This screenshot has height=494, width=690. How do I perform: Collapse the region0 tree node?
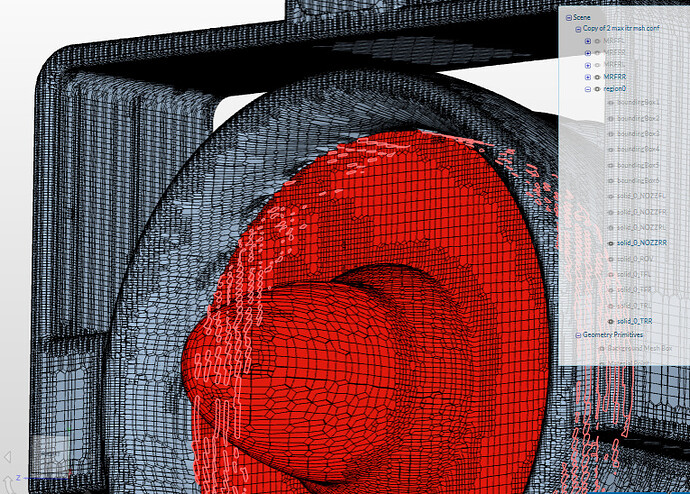click(x=588, y=89)
